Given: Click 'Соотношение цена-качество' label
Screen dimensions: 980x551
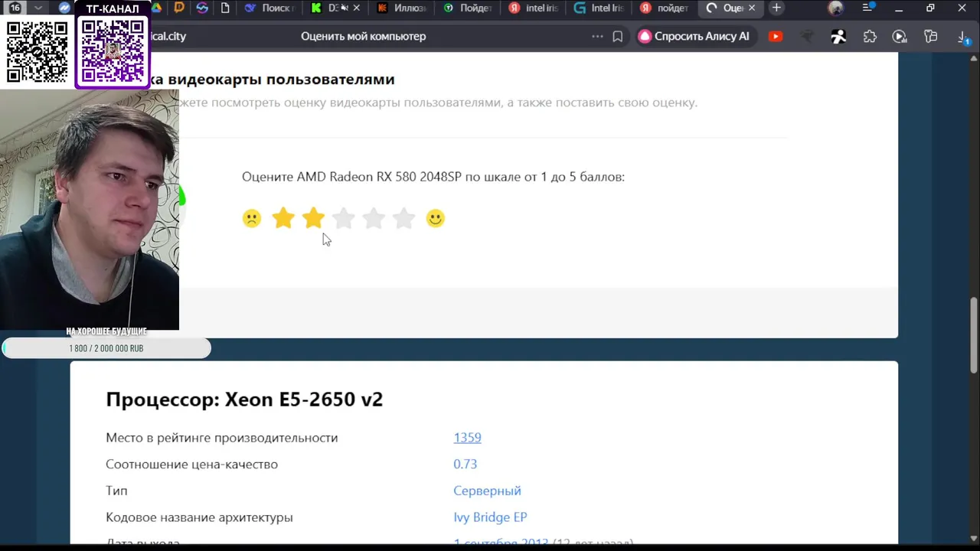Looking at the screenshot, I should coord(191,465).
